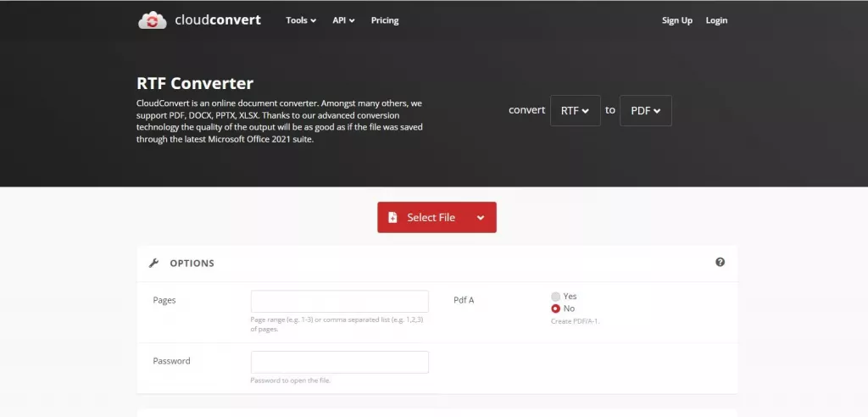The height and width of the screenshot is (417, 868).
Task: Focus the Pages input field
Action: 339,301
